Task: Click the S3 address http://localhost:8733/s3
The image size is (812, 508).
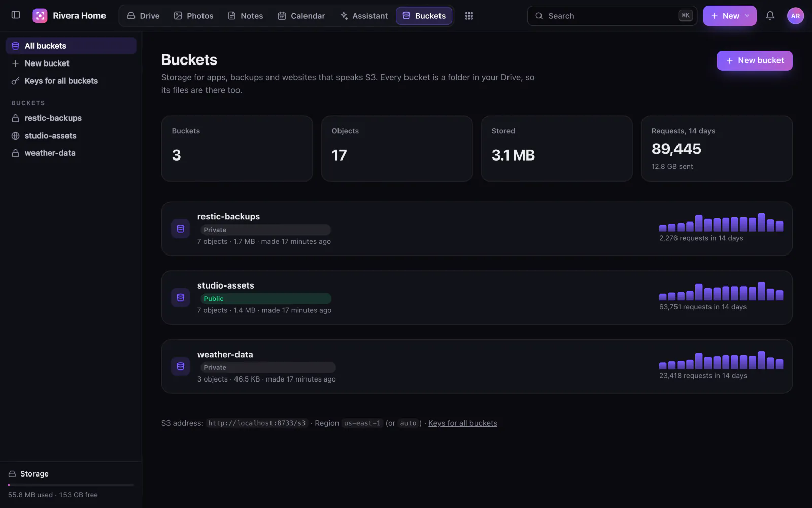Action: 257,423
